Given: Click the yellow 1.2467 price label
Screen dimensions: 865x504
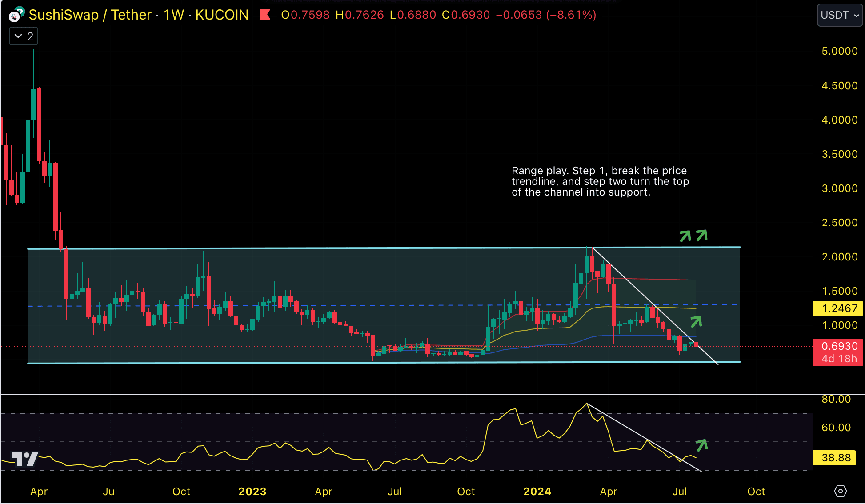Looking at the screenshot, I should tap(838, 308).
